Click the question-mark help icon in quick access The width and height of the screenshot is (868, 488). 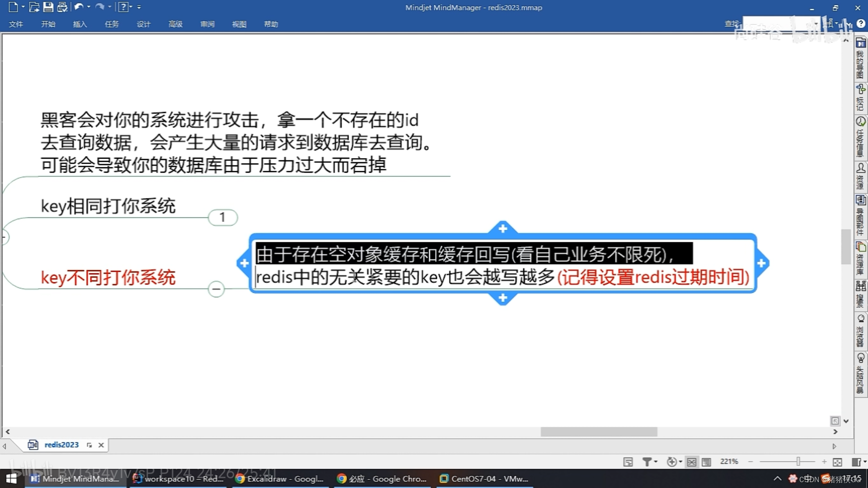tap(123, 7)
